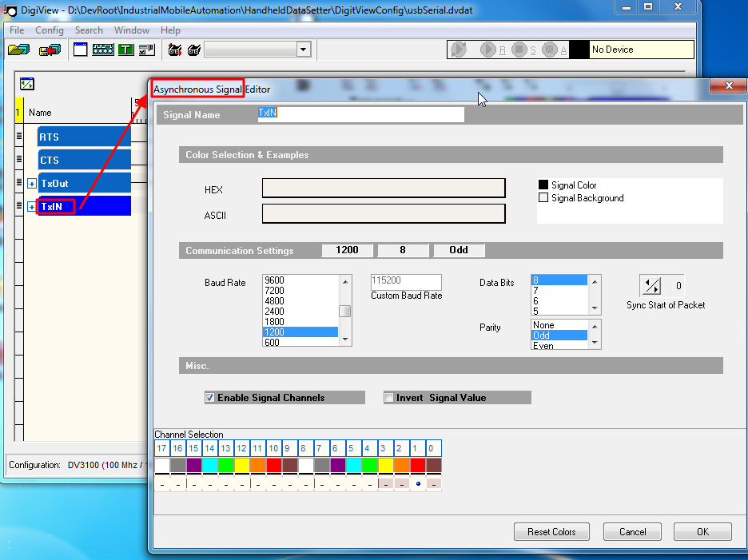This screenshot has height=560, width=748.
Task: Click the waveform view icon above Name column
Action: click(27, 84)
